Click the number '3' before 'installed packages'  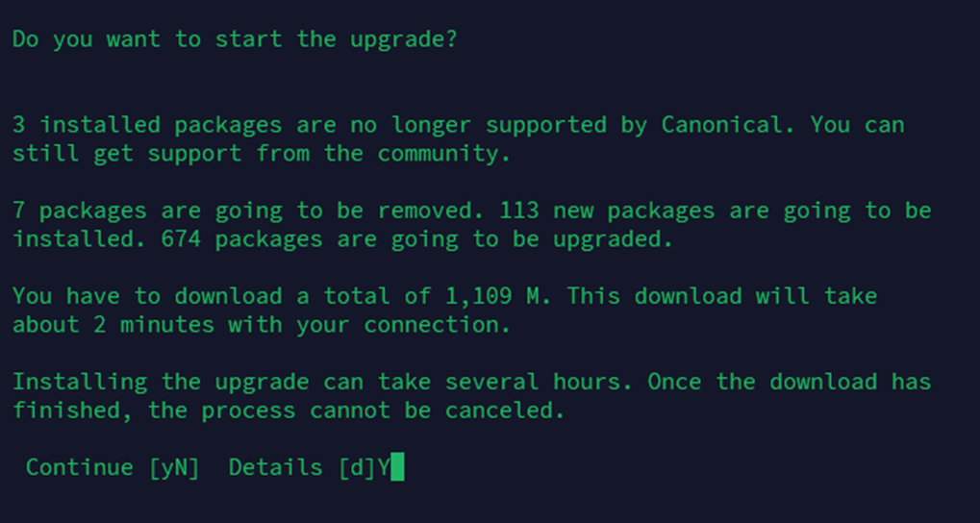(x=18, y=125)
